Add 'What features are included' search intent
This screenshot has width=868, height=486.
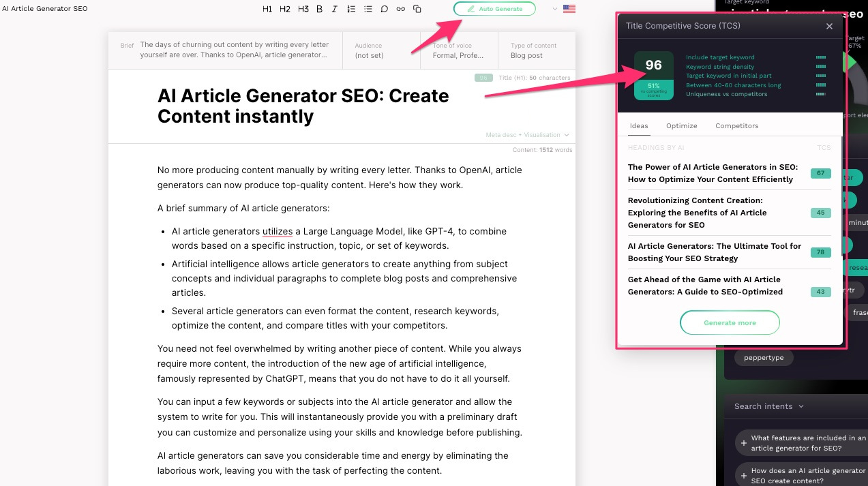[802, 443]
